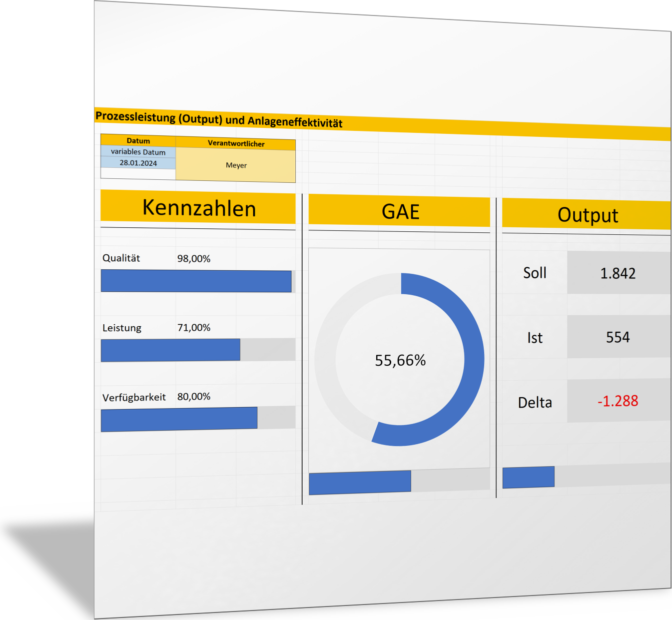Screen dimensions: 672x620
Task: Click the progress bar below GAE donut
Action: [360, 483]
